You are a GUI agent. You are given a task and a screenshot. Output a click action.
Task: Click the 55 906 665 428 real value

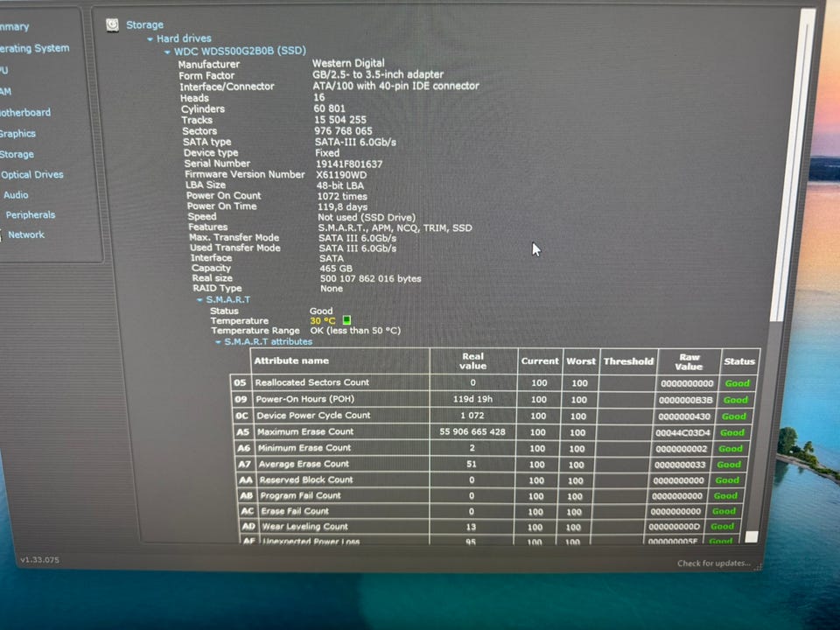[x=472, y=431]
